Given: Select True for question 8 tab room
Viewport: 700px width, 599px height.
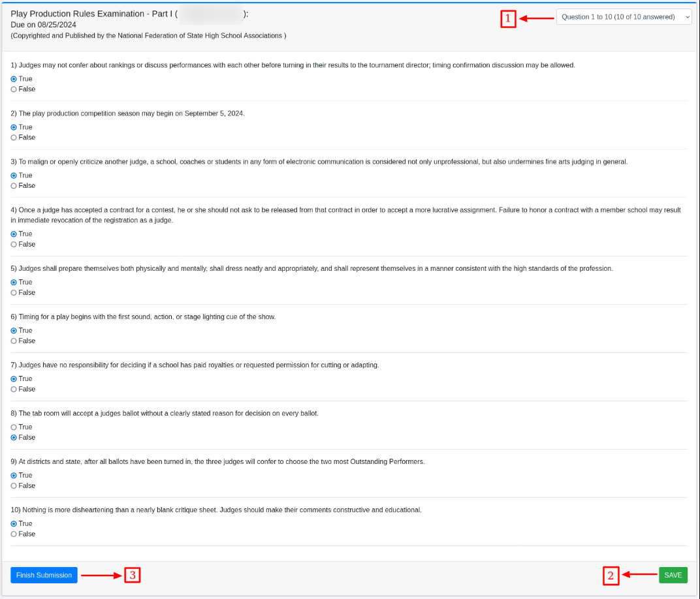Looking at the screenshot, I should 14,427.
